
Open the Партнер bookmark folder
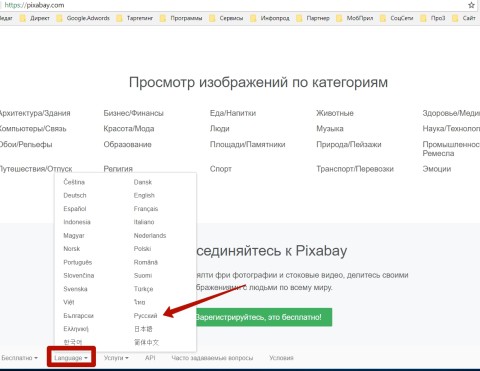[x=313, y=18]
